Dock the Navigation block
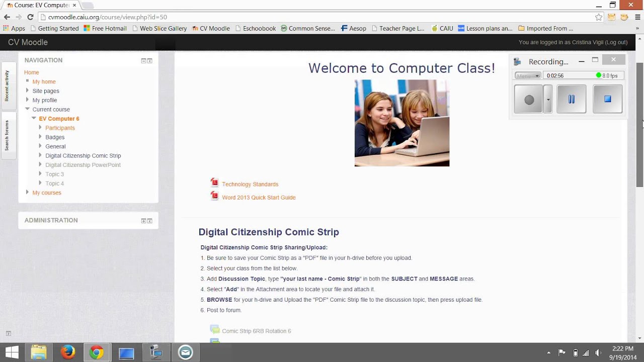The image size is (644, 362). [x=149, y=61]
